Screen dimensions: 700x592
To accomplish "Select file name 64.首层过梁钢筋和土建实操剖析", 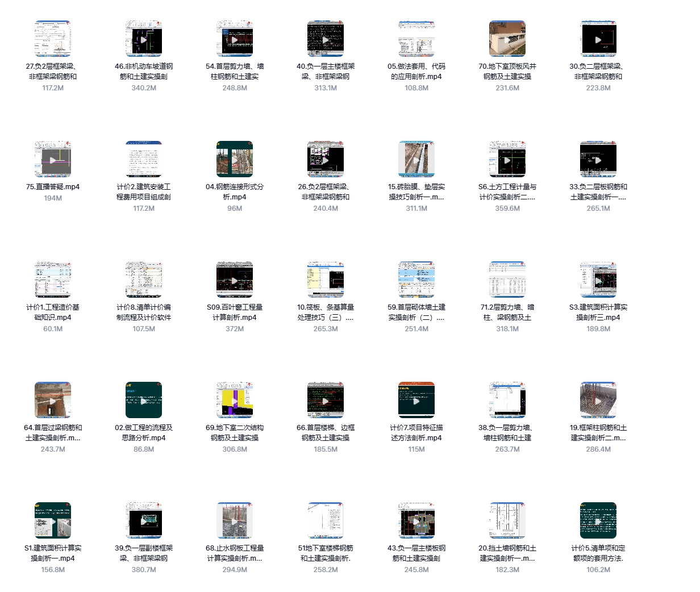I will click(53, 433).
